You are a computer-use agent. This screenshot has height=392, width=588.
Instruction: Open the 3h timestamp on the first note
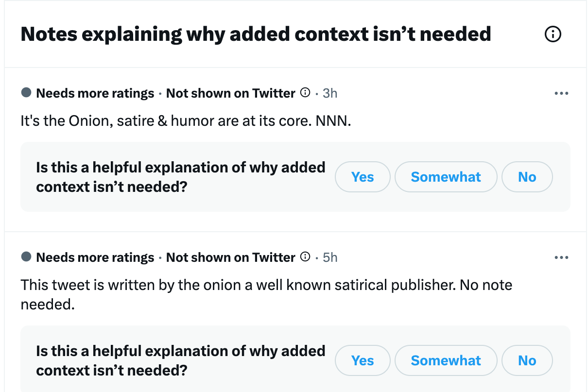[329, 93]
